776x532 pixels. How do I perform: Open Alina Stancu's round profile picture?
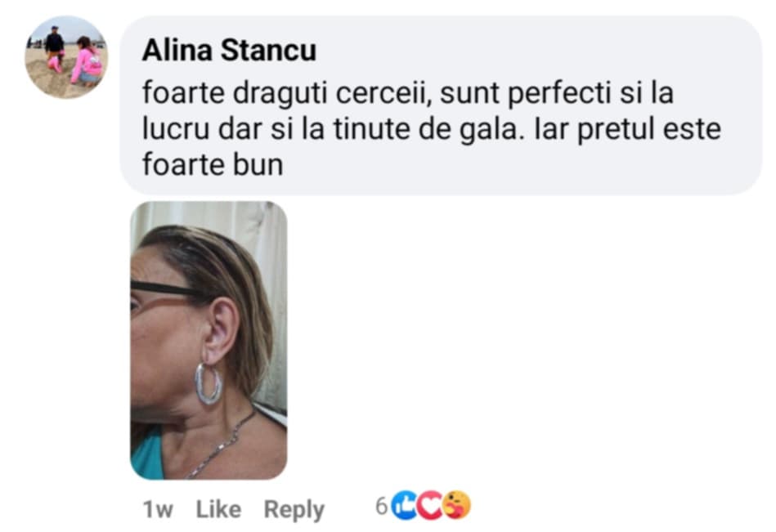pyautogui.click(x=65, y=57)
